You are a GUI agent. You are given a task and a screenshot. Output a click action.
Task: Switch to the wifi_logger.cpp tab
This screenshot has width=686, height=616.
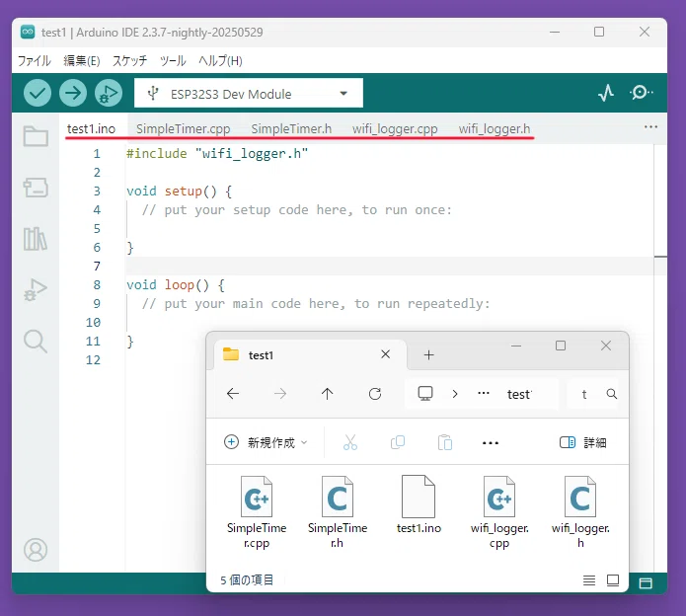395,128
